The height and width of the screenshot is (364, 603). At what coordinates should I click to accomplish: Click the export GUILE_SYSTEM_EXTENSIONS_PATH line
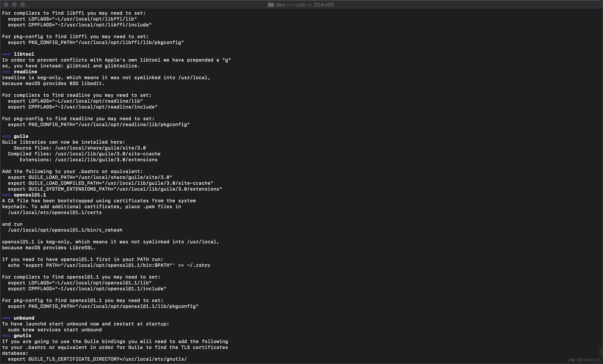(115, 189)
